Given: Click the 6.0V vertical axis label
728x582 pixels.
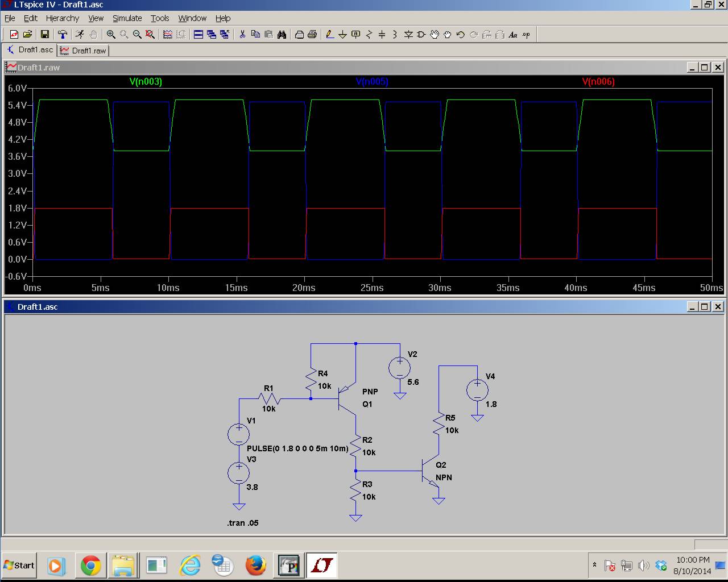Looking at the screenshot, I should coord(17,88).
